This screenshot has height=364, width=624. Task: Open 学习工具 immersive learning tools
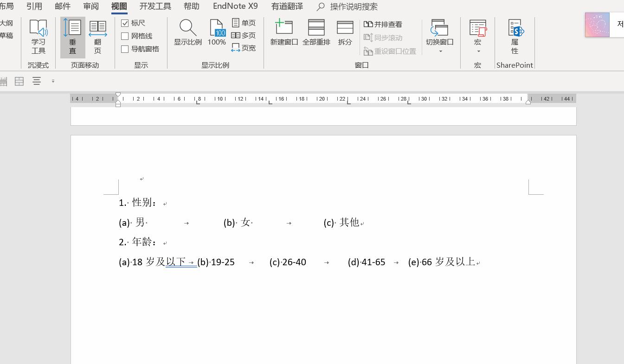click(38, 36)
